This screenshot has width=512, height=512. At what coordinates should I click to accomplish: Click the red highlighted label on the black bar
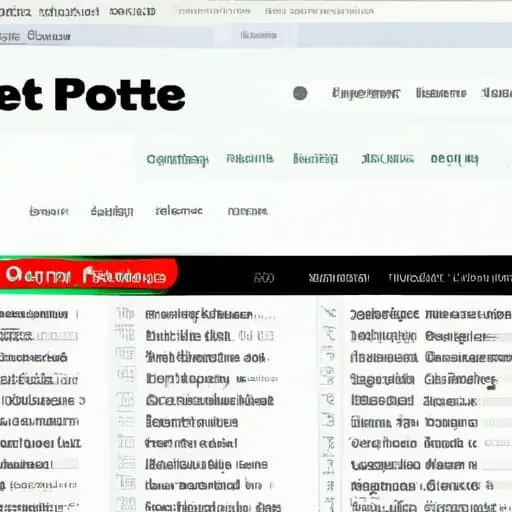pyautogui.click(x=88, y=275)
